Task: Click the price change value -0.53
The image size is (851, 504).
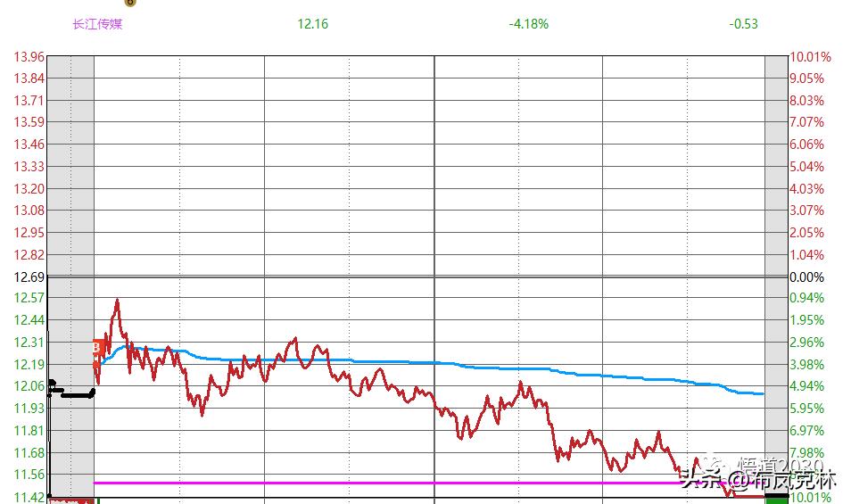Action: pos(744,24)
